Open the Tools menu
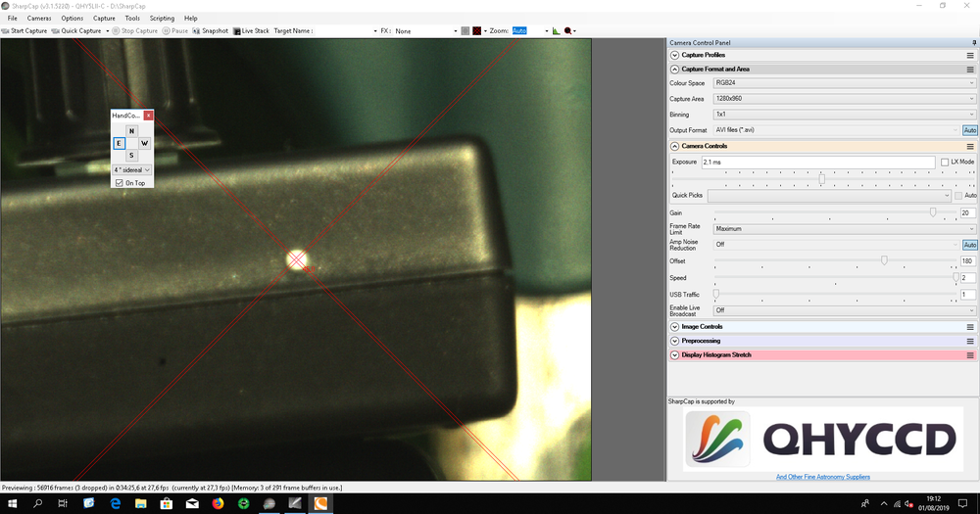The height and width of the screenshot is (514, 980). click(132, 18)
